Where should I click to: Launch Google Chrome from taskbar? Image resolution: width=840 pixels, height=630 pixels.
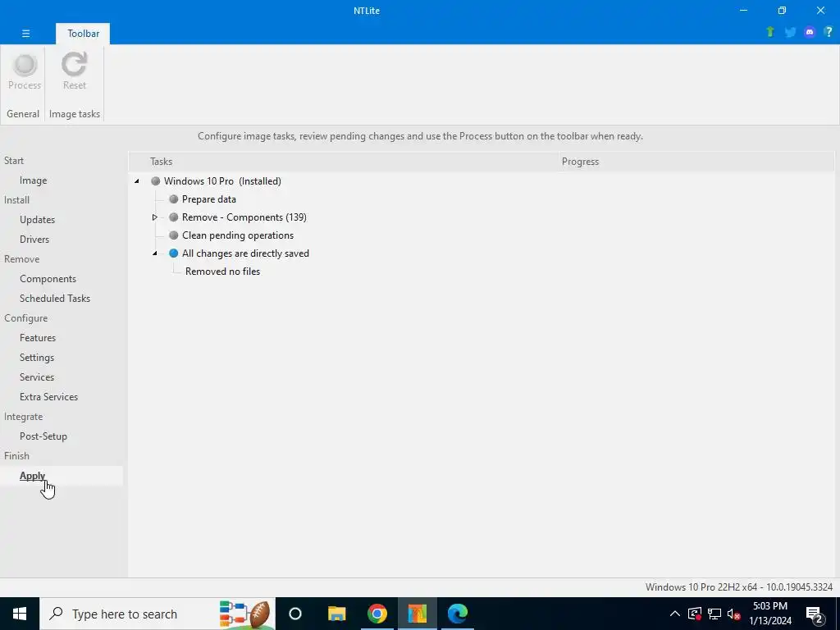pos(377,614)
